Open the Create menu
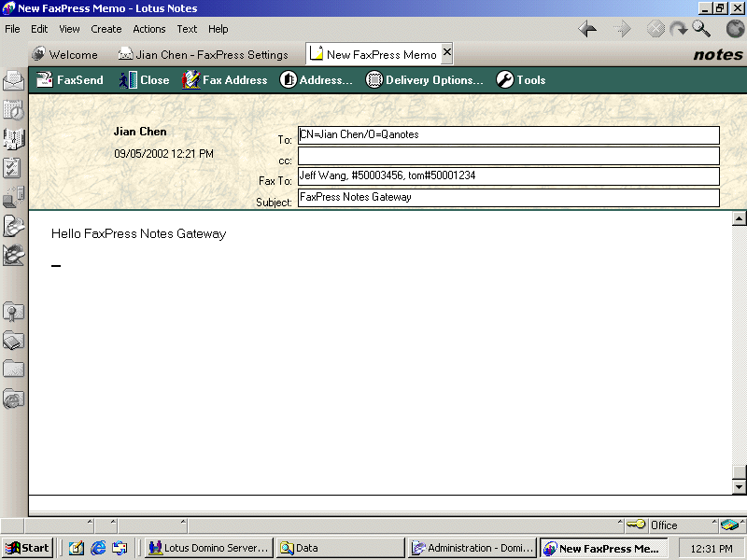Screen dimensions: 747x560 pyautogui.click(x=106, y=29)
